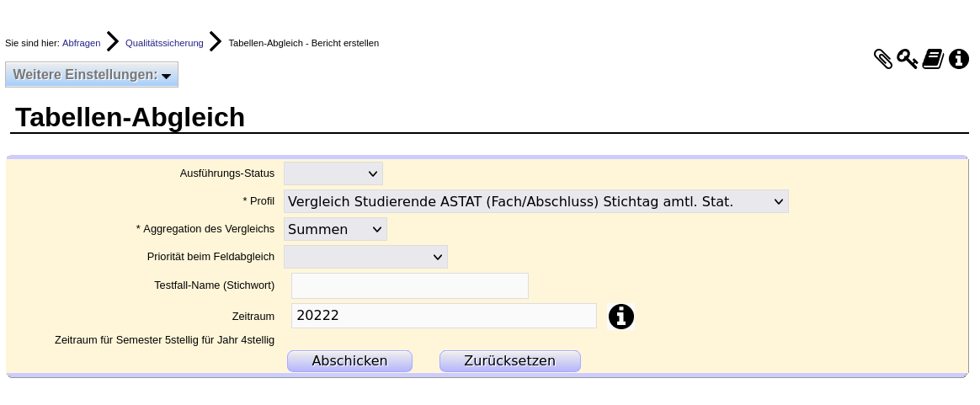Image resolution: width=980 pixels, height=405 pixels.
Task: Open the Priorität beim Feldabgleich dropdown
Action: tap(365, 257)
